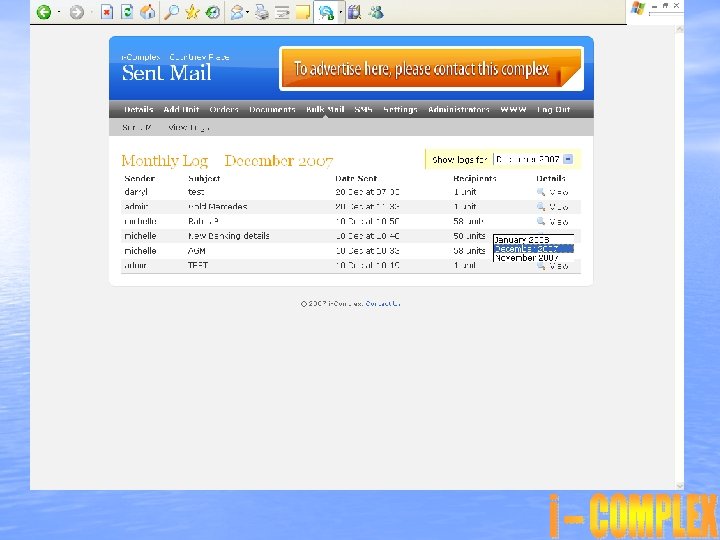Click the New Banking details subject
Viewport: 720px width, 540px height.
[x=229, y=236]
